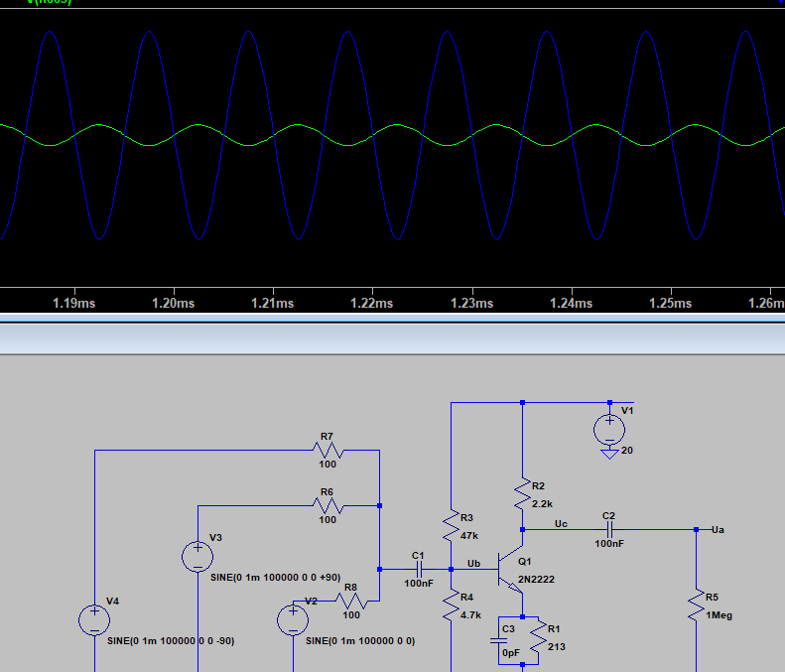Image resolution: width=785 pixels, height=672 pixels.
Task: Select the R3 resistor symbol
Action: (x=452, y=525)
